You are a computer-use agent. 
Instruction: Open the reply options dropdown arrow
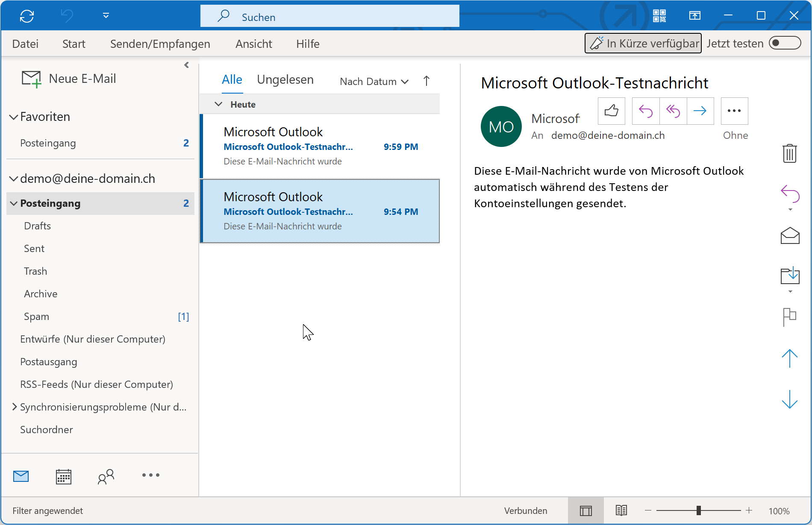790,209
